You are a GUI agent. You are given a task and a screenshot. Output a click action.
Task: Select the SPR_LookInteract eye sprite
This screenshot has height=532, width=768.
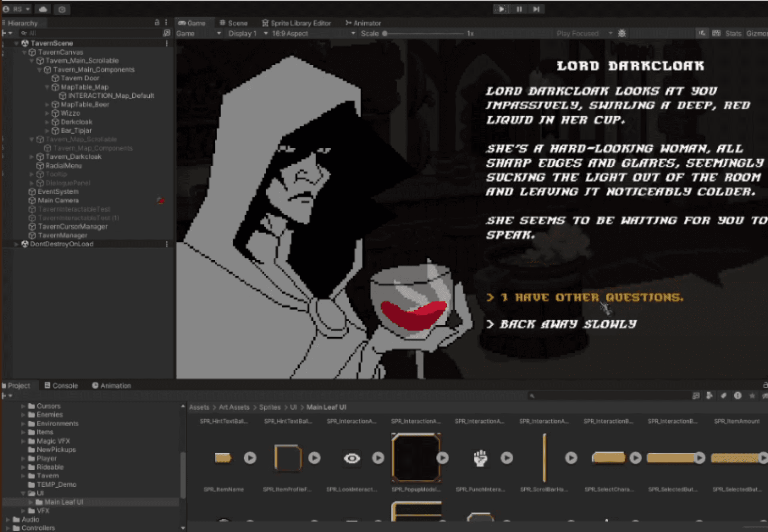352,458
